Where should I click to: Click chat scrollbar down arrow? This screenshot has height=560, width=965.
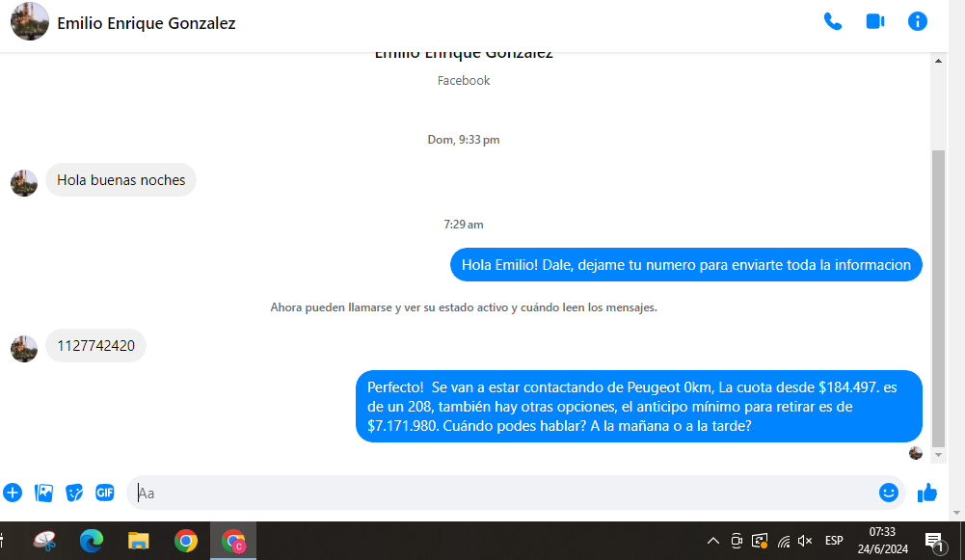[x=939, y=455]
